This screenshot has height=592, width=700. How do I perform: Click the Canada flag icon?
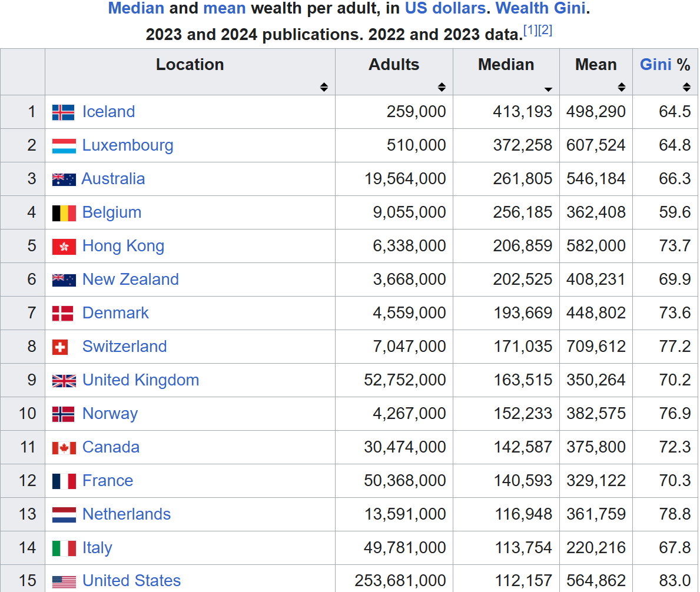[64, 448]
